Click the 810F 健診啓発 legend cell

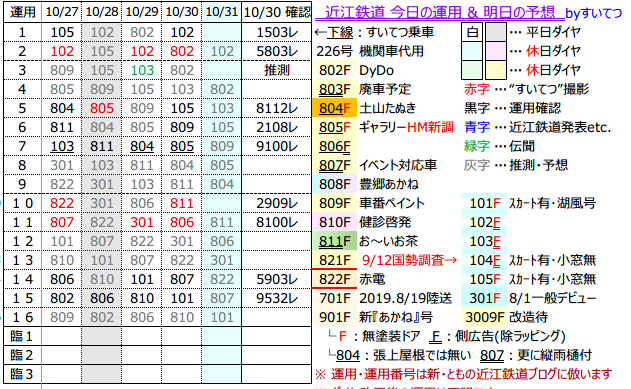334,222
